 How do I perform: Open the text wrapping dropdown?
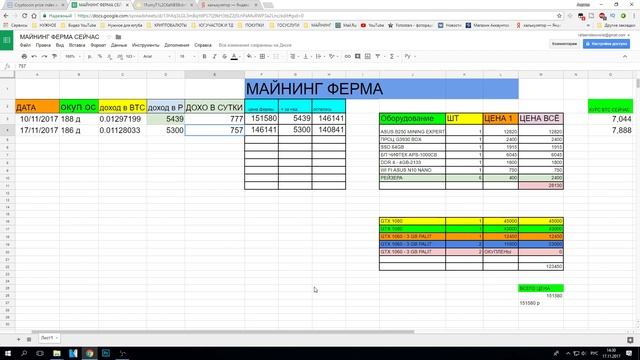point(320,56)
